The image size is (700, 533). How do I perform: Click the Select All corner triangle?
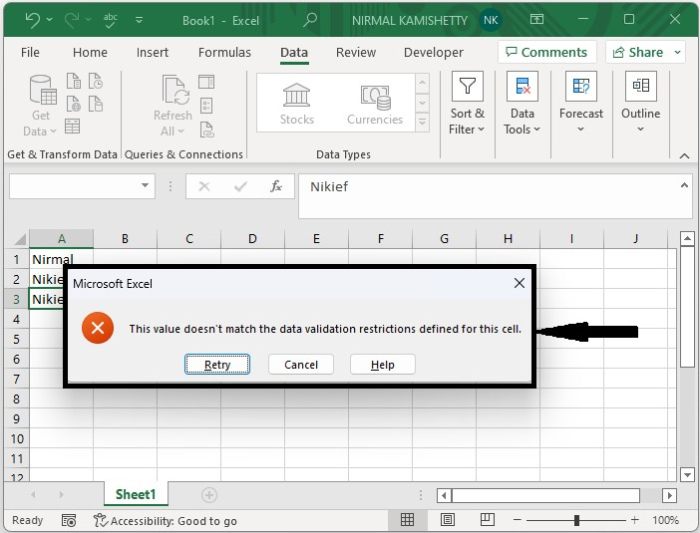tap(20, 240)
